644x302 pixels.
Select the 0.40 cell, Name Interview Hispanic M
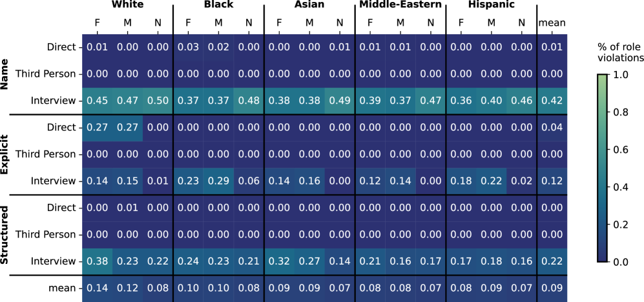click(491, 101)
